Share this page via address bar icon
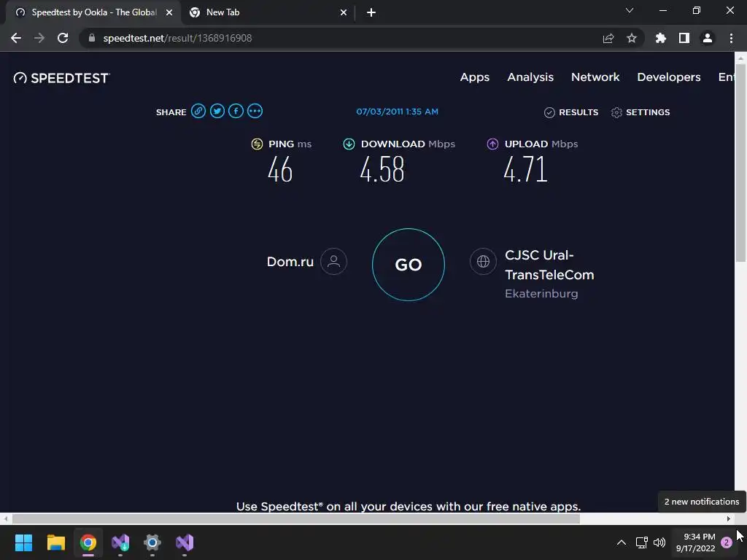This screenshot has width=747, height=560. (608, 38)
